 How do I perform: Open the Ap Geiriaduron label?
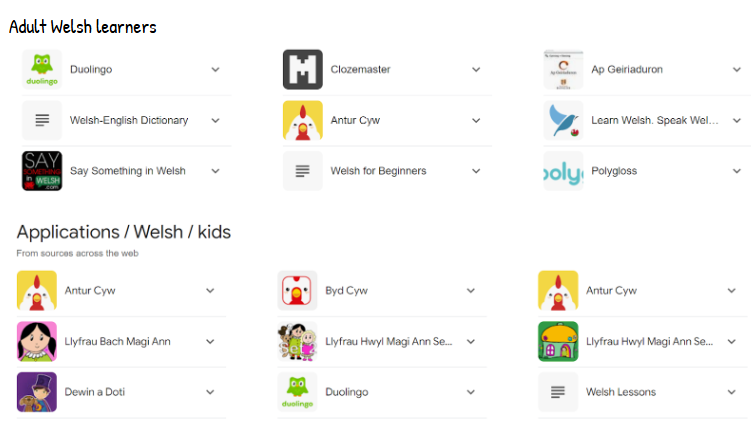point(627,69)
